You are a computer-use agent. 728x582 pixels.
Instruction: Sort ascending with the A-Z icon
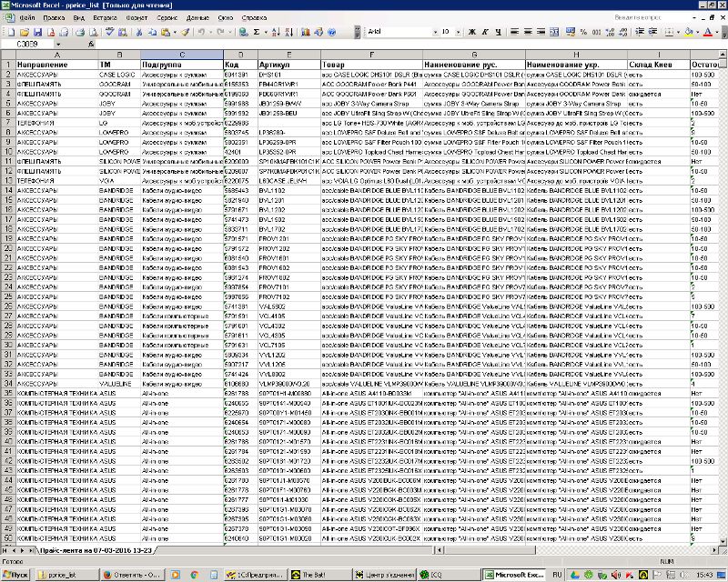(x=276, y=32)
